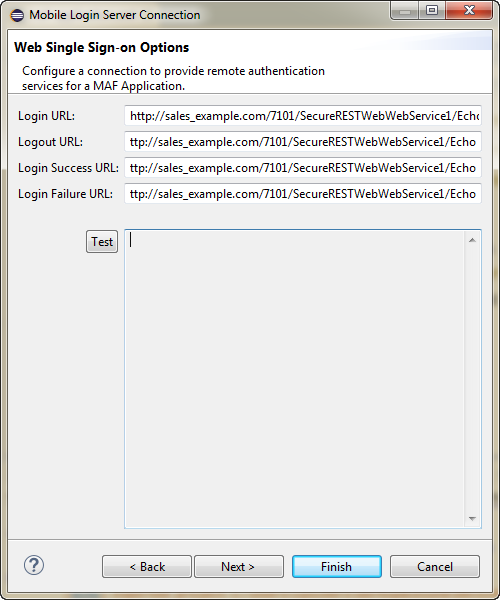The width and height of the screenshot is (500, 600).
Task: Maximize the dialog window
Action: click(x=432, y=10)
